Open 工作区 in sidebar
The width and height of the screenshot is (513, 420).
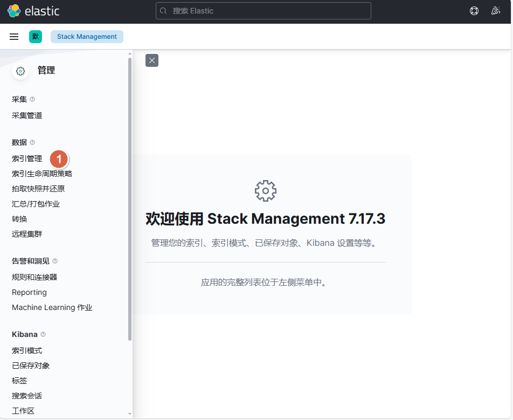pyautogui.click(x=23, y=411)
